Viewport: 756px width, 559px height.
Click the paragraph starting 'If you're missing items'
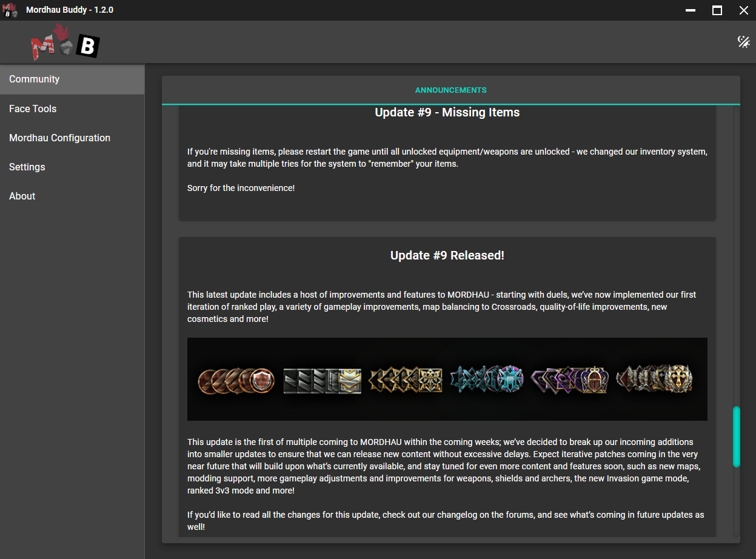pyautogui.click(x=447, y=158)
